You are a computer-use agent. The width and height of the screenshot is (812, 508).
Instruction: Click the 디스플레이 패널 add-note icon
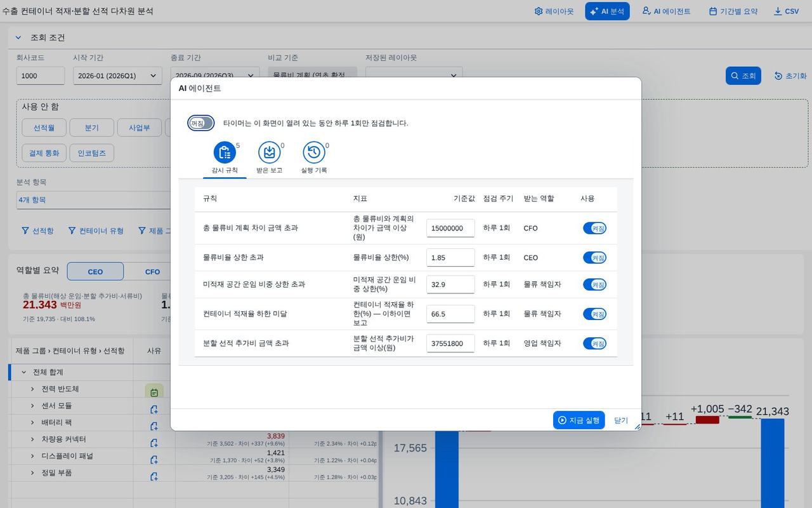(x=154, y=460)
